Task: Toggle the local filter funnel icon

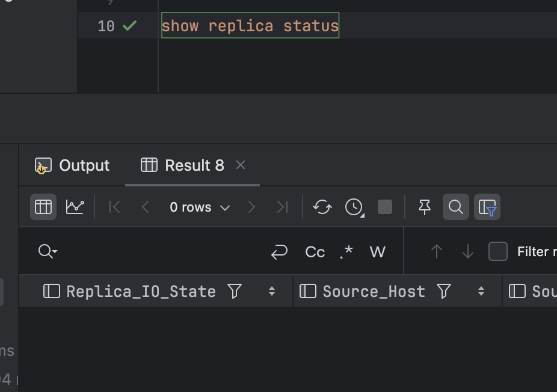Action: (x=487, y=207)
